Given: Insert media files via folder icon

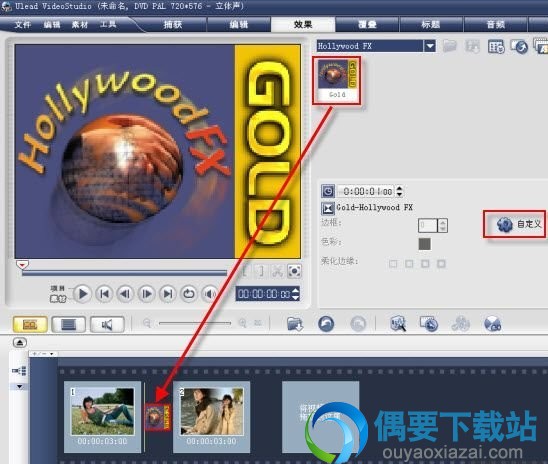Looking at the screenshot, I should (295, 324).
